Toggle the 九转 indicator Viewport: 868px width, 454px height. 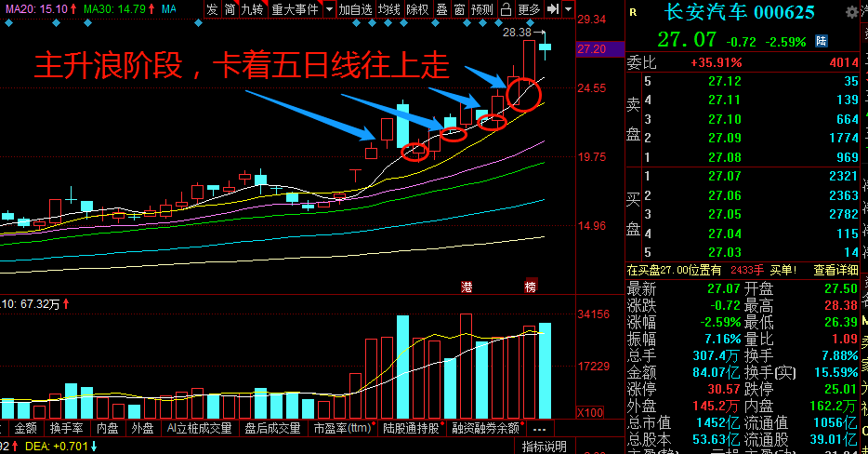[252, 9]
